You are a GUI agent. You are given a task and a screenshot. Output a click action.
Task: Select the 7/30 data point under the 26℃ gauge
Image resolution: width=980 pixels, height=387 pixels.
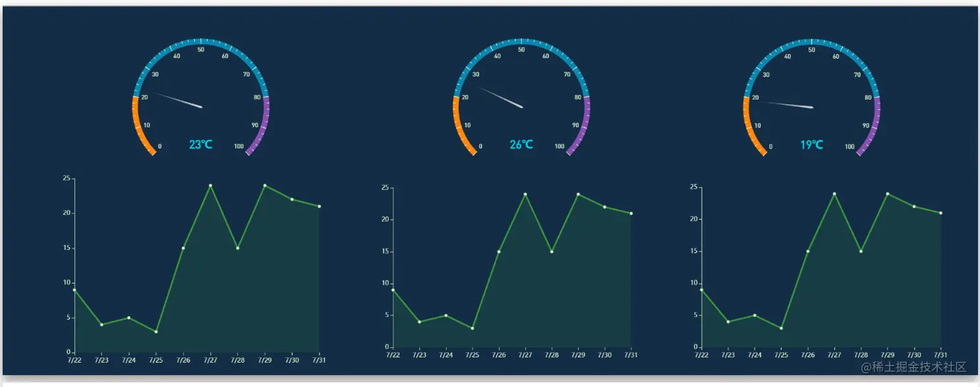[604, 207]
